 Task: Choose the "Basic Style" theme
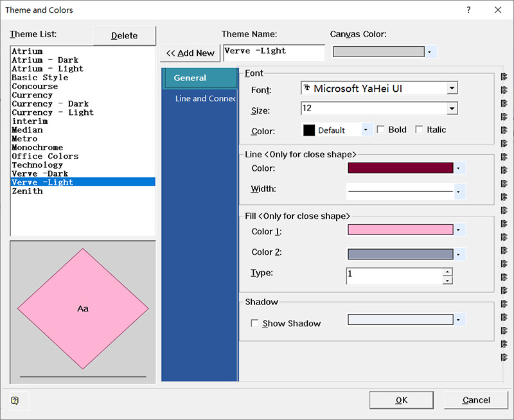point(83,77)
